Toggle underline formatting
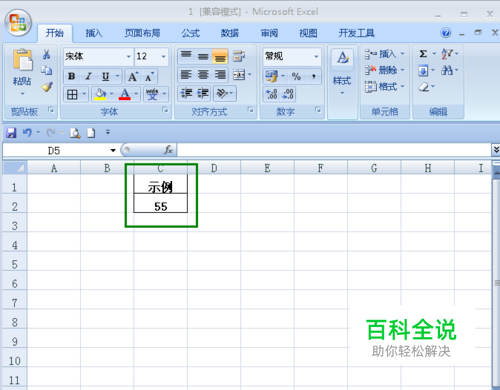Screen dimensions: 500x390 pyautogui.click(x=105, y=76)
